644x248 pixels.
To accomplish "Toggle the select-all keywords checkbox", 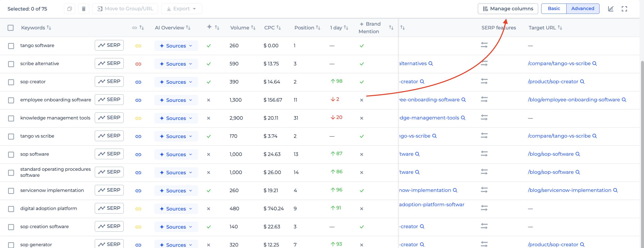I will 11,28.
